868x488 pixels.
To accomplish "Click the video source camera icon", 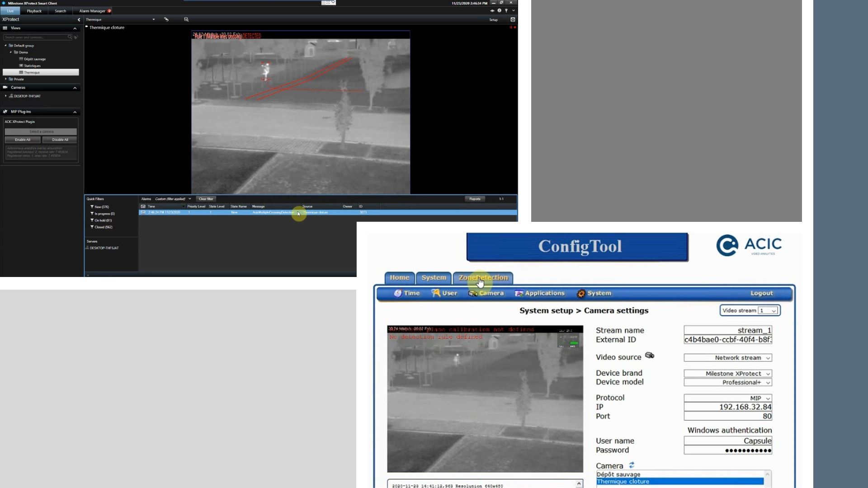I will (x=650, y=356).
